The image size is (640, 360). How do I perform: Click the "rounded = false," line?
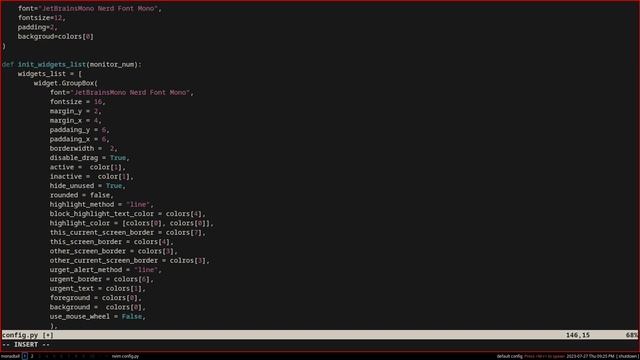click(82, 195)
